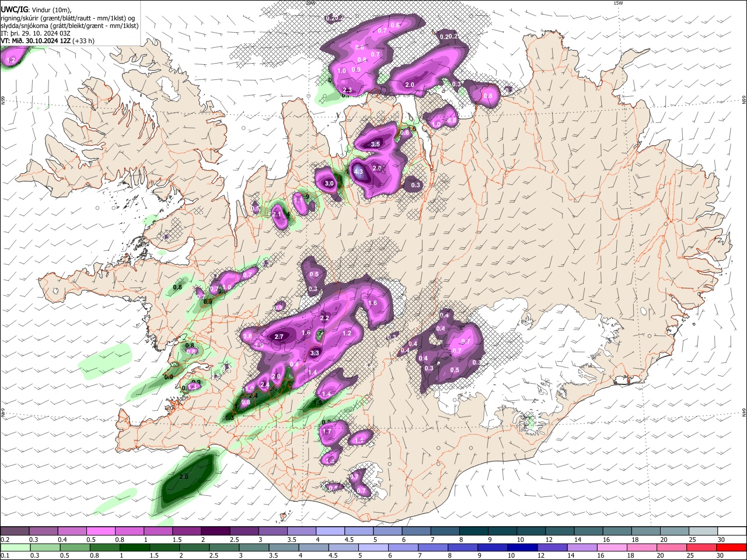Select the darkest purple snow swatch labeled 2
The image size is (747, 560).
215,531
